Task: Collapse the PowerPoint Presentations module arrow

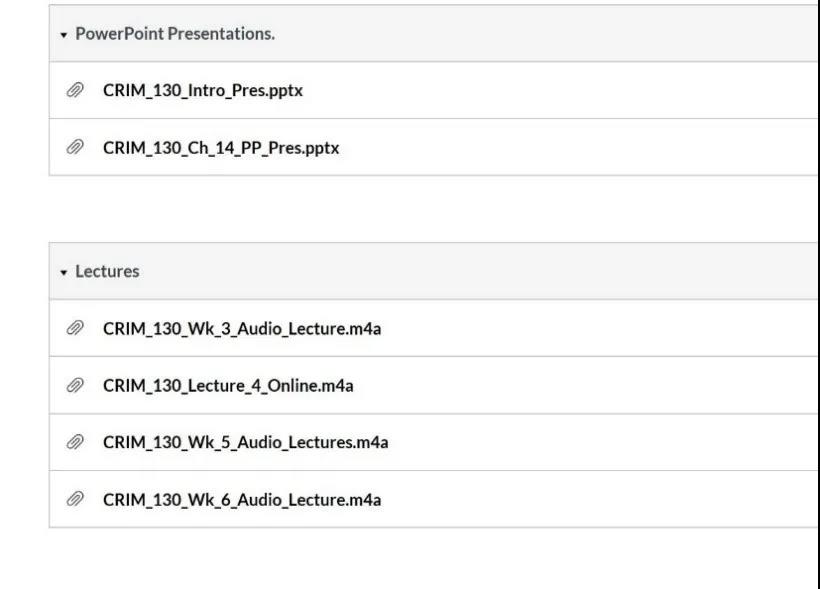Action: pyautogui.click(x=65, y=34)
